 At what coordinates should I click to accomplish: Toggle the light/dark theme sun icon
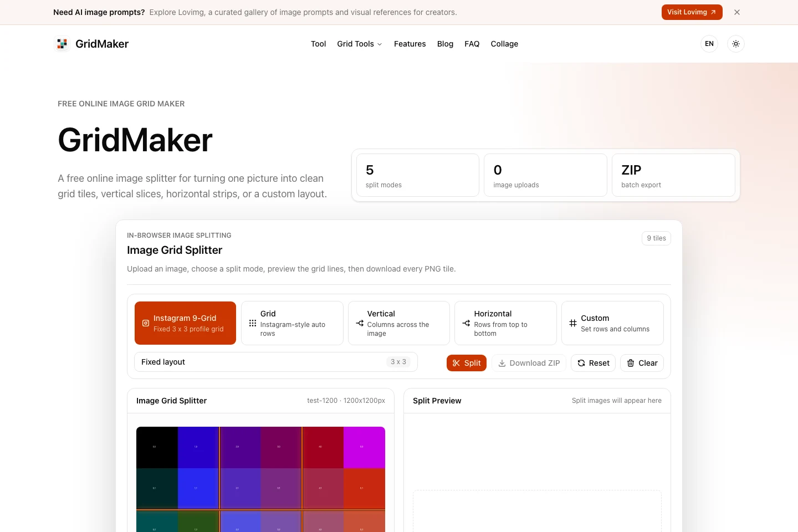736,44
